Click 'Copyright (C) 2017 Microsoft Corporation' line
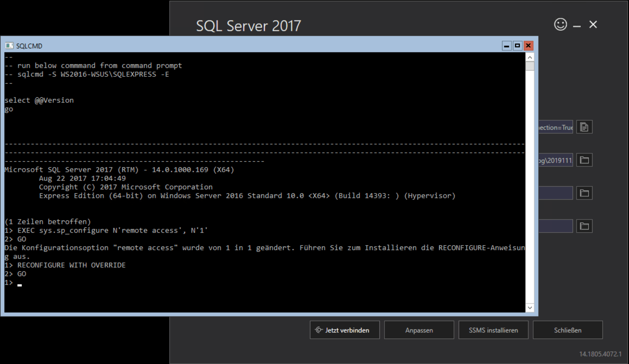The image size is (629, 364). coord(126,187)
